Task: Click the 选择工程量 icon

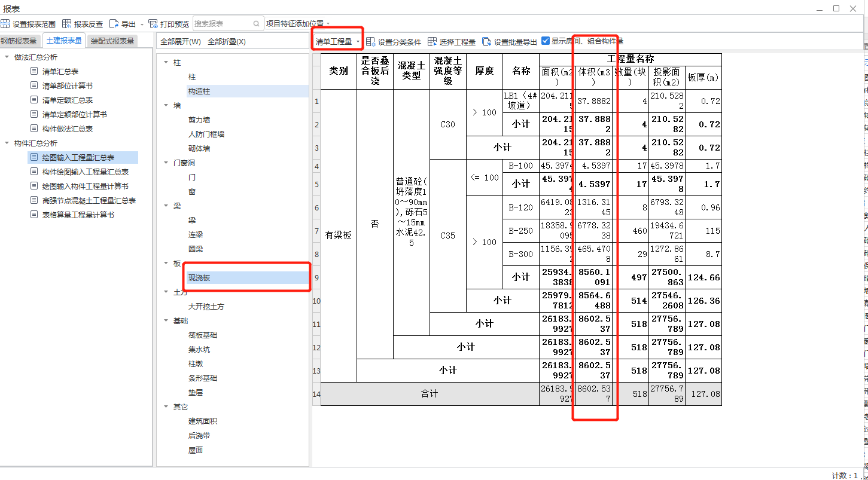Action: [x=432, y=42]
